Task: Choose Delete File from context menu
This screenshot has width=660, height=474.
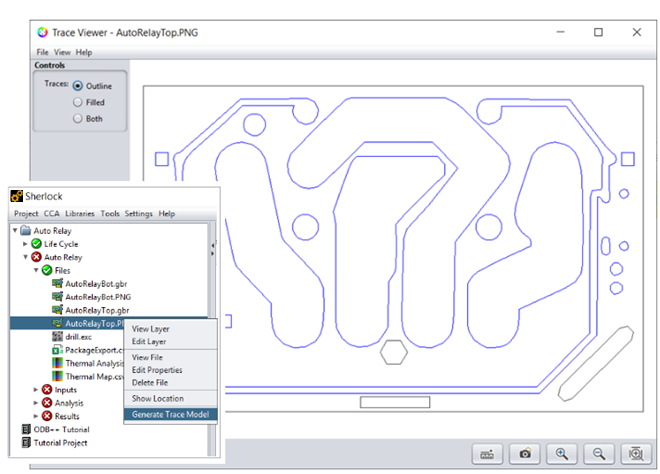Action: 170,382
